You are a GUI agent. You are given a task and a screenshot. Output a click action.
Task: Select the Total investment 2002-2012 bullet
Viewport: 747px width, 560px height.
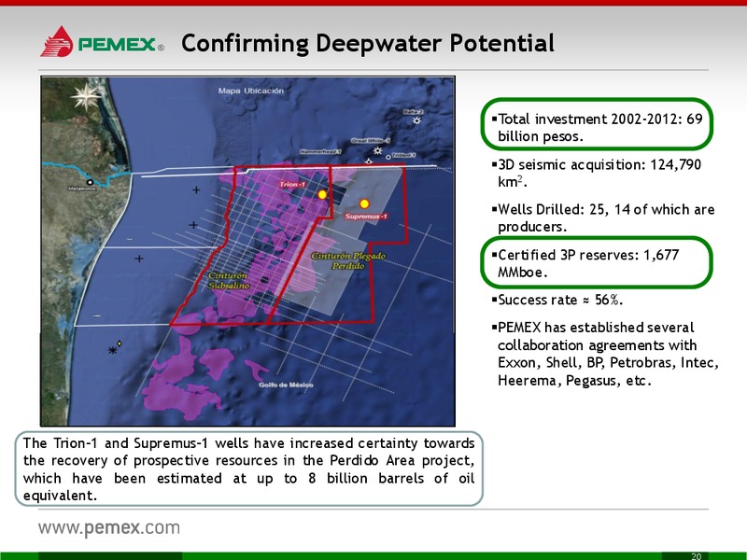coord(598,128)
